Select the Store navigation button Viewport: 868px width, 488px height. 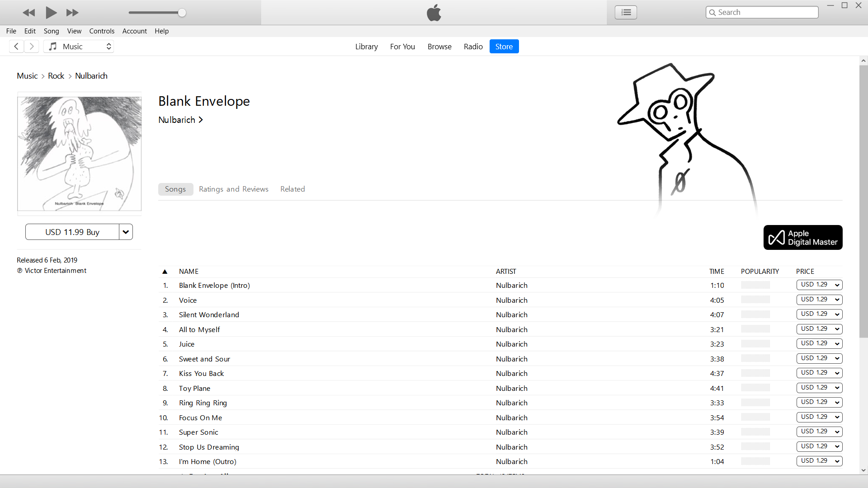click(x=504, y=46)
